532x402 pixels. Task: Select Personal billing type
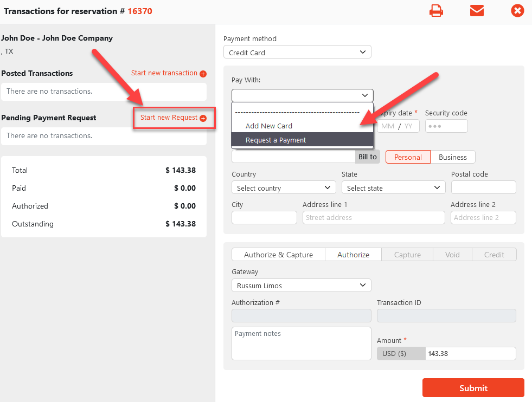(408, 157)
